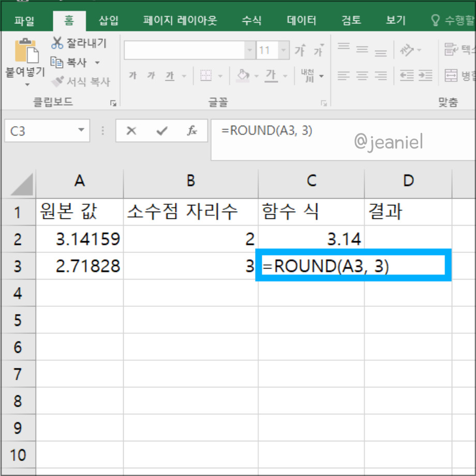Select cell A2 containing 3.14159
Screen dimensions: 476x476
pos(79,239)
